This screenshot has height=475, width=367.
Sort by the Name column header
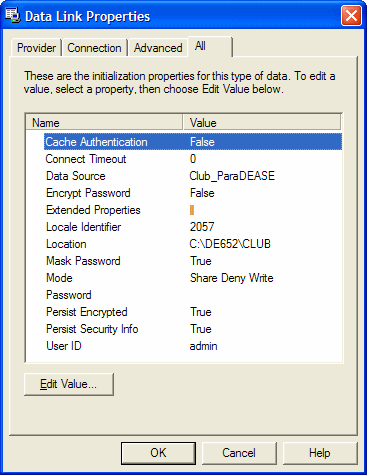tap(104, 122)
